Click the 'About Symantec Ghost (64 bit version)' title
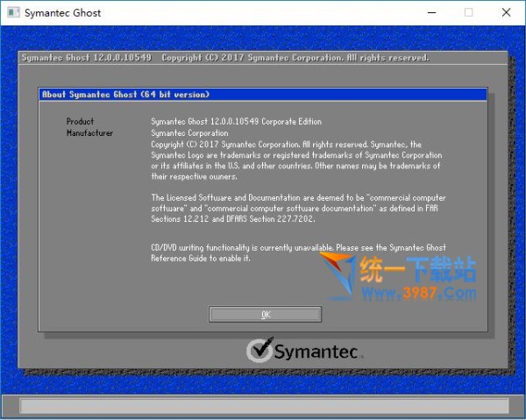This screenshot has height=420, width=526. 125,95
